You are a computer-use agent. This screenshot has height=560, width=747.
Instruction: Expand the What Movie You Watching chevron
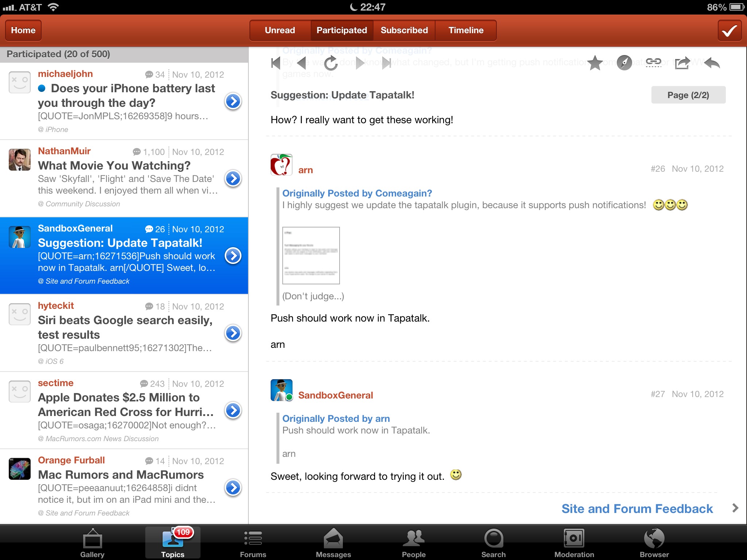pyautogui.click(x=233, y=179)
